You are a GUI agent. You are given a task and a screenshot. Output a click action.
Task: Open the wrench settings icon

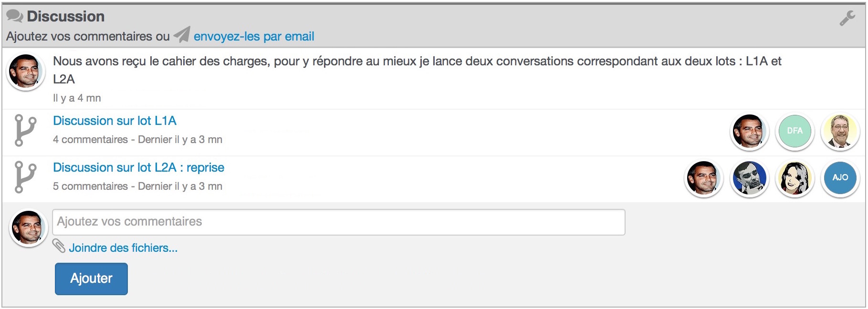click(847, 18)
